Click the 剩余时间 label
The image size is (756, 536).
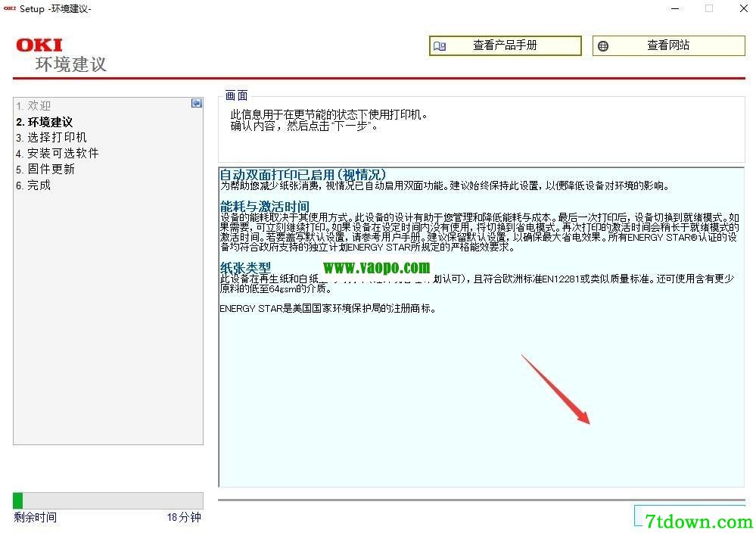click(x=36, y=517)
